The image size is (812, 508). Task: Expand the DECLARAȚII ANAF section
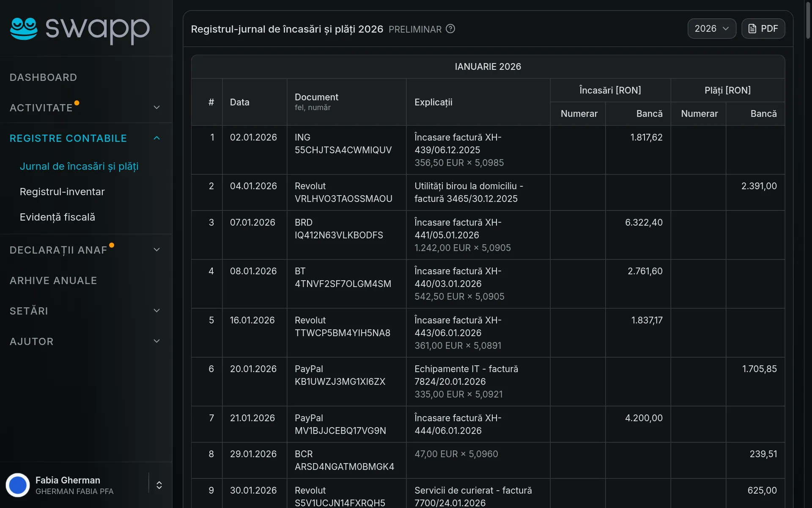click(x=156, y=250)
